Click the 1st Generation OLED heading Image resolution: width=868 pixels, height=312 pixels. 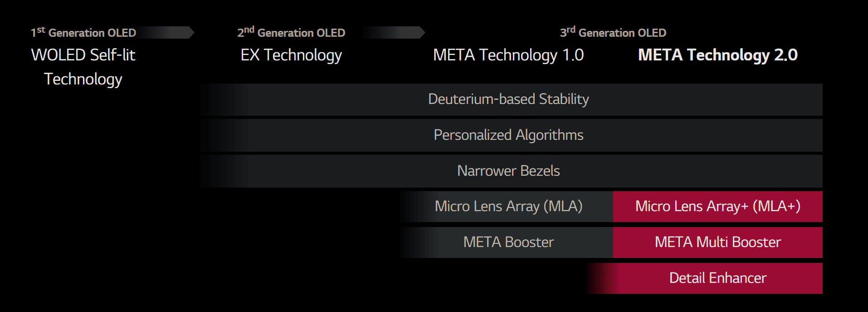(x=83, y=33)
